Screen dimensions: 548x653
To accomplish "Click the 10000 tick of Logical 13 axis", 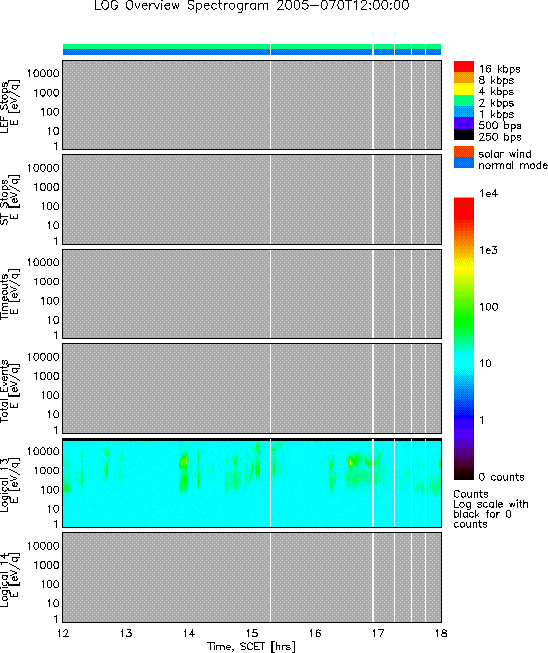I will pos(43,451).
